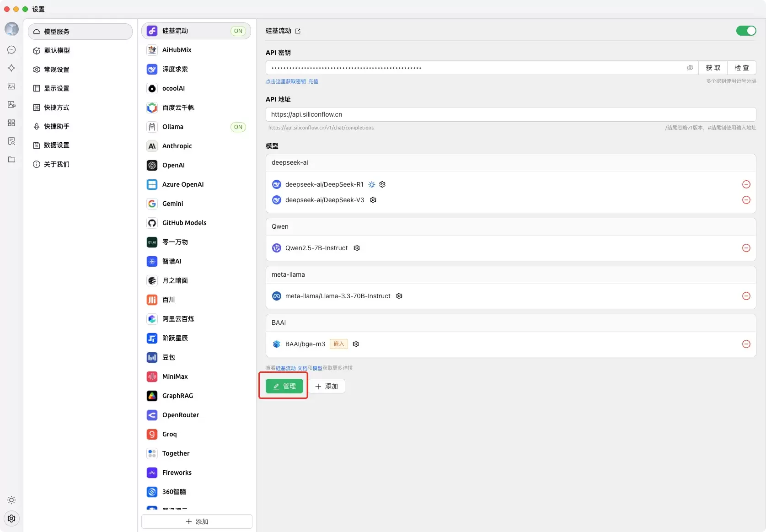Open 快捷方式 settings section
766x532 pixels.
[x=80, y=107]
